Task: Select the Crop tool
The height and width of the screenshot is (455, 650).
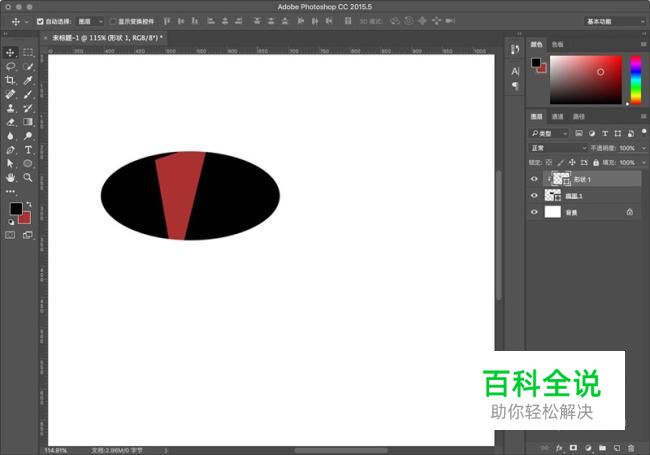Action: (x=10, y=80)
